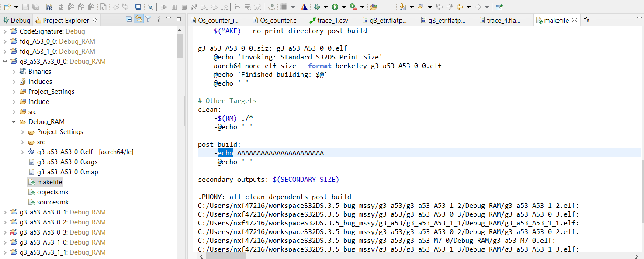Click the Disconnect debug icon
The height and width of the screenshot is (259, 644).
pyautogui.click(x=193, y=7)
